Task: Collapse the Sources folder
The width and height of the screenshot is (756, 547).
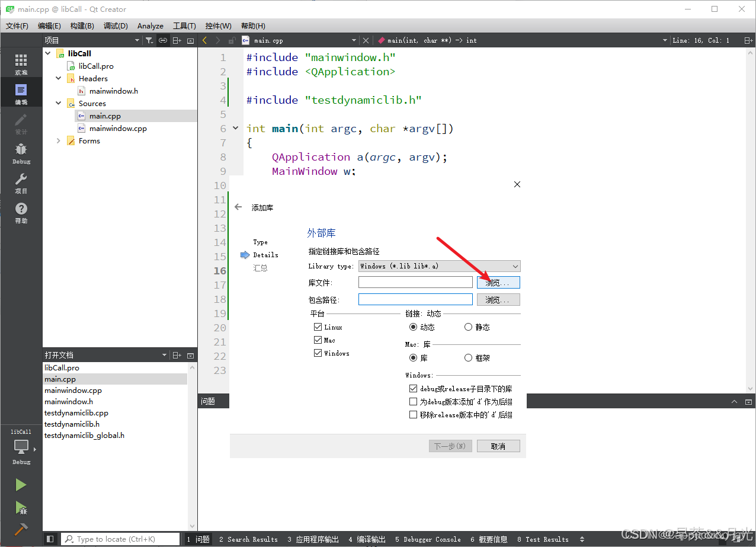Action: point(59,103)
